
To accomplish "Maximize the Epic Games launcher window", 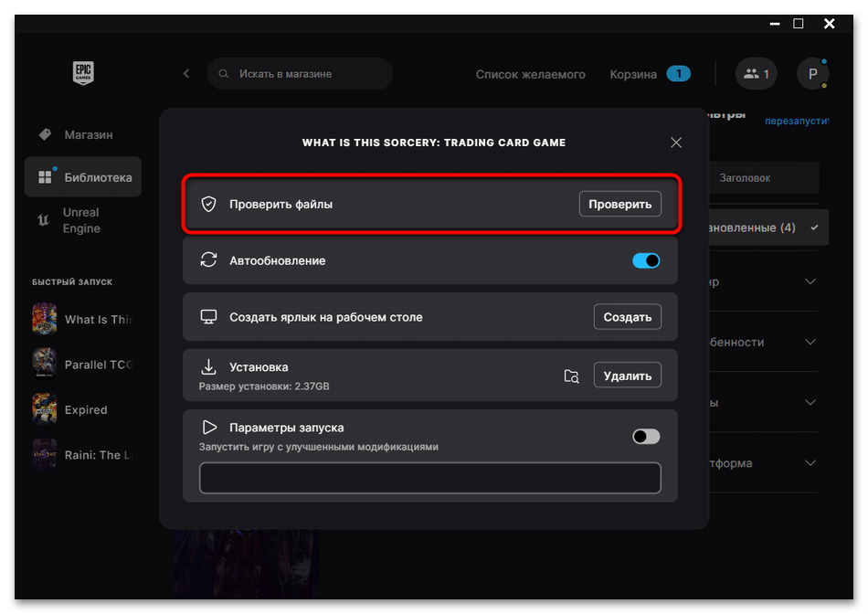I will [799, 23].
